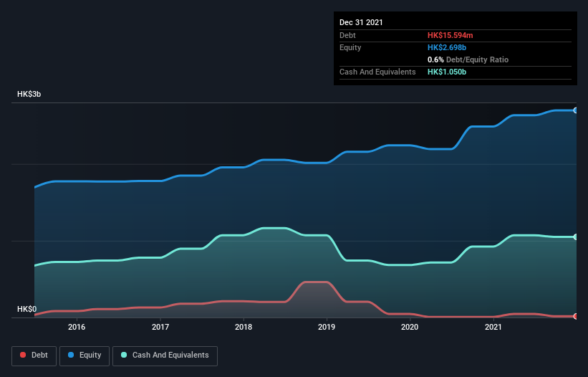This screenshot has height=377, width=588.
Task: Click the blue Equity legend dot
Action: pyautogui.click(x=71, y=355)
